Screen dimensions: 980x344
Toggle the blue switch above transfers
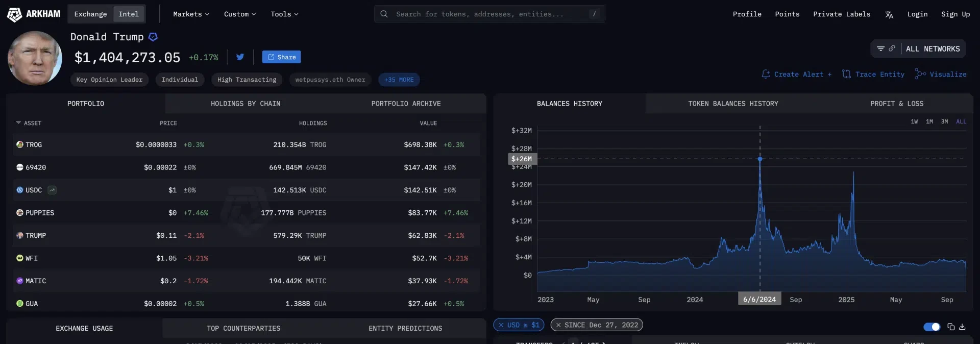(932, 327)
